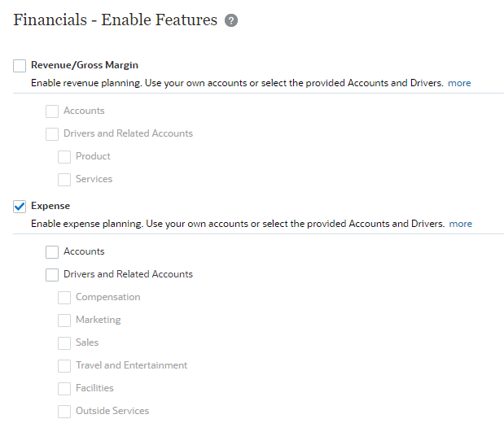The image size is (504, 432).
Task: Select the Marketing checkbox
Action: pyautogui.click(x=64, y=321)
